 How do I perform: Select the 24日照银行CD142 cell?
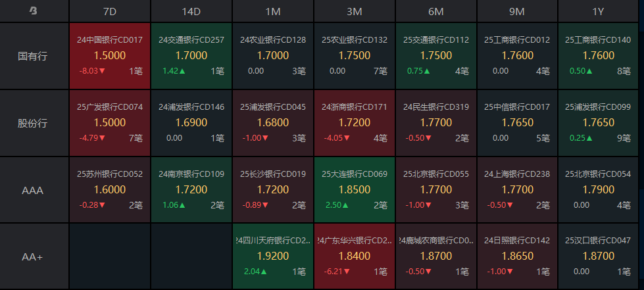(x=517, y=256)
